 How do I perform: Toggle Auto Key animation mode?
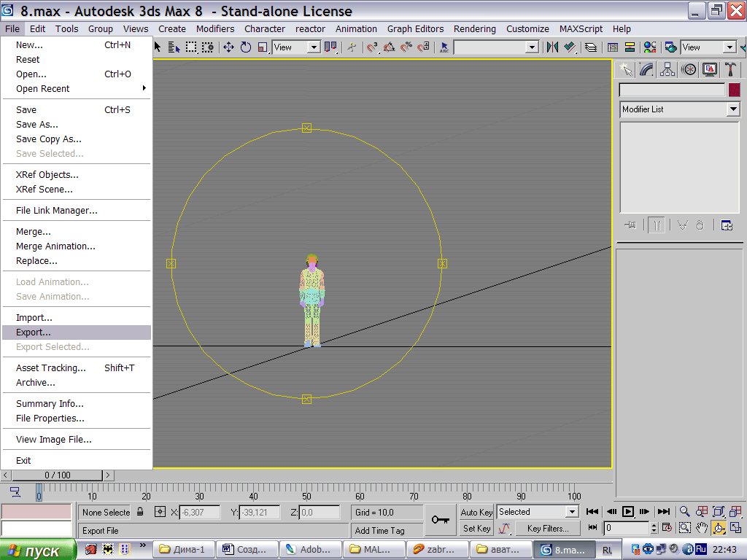point(476,513)
